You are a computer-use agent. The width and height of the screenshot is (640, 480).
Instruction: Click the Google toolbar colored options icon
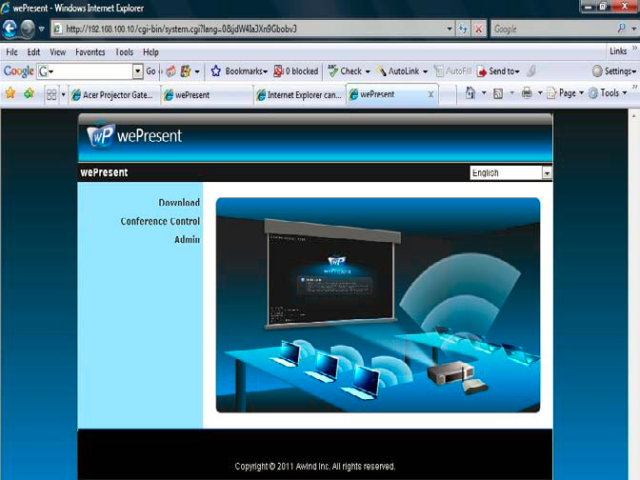185,71
